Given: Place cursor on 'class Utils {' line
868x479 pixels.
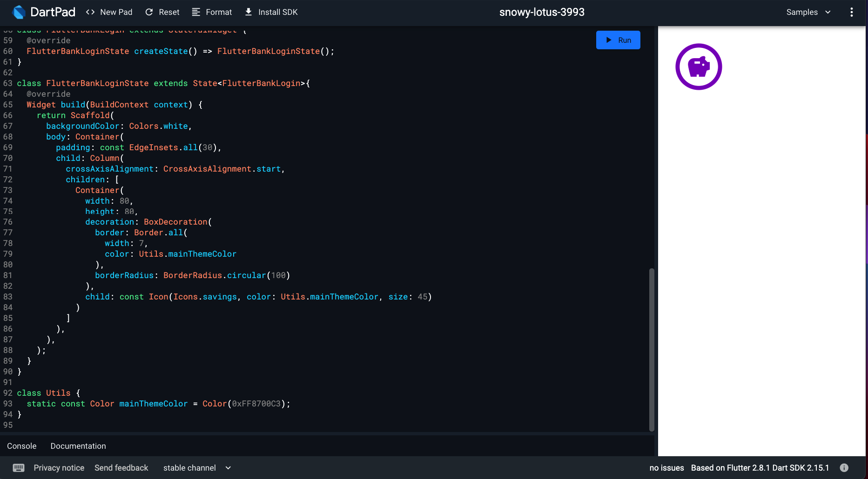Looking at the screenshot, I should pyautogui.click(x=48, y=393).
